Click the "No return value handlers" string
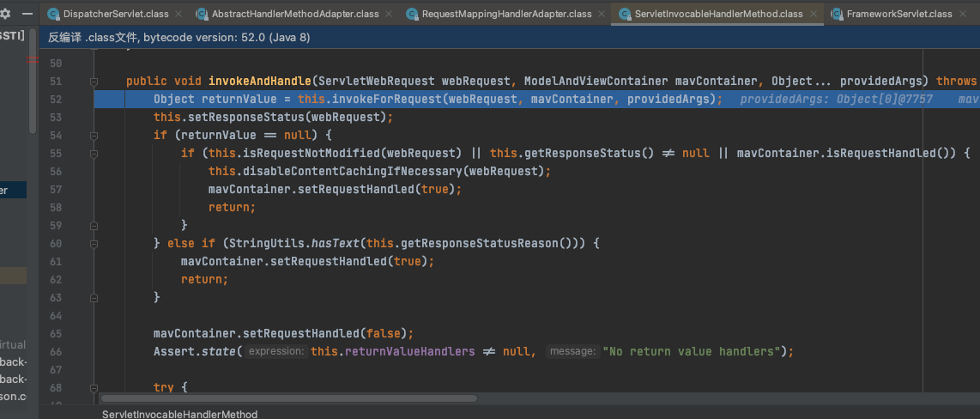Screen dimensions: 980x419 click(x=691, y=351)
